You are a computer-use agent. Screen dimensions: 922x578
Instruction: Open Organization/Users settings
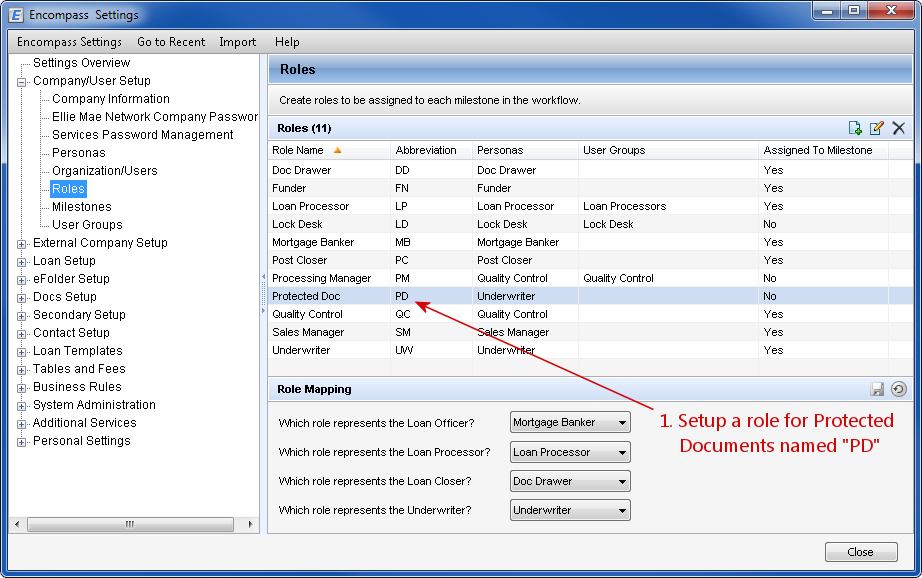point(105,171)
